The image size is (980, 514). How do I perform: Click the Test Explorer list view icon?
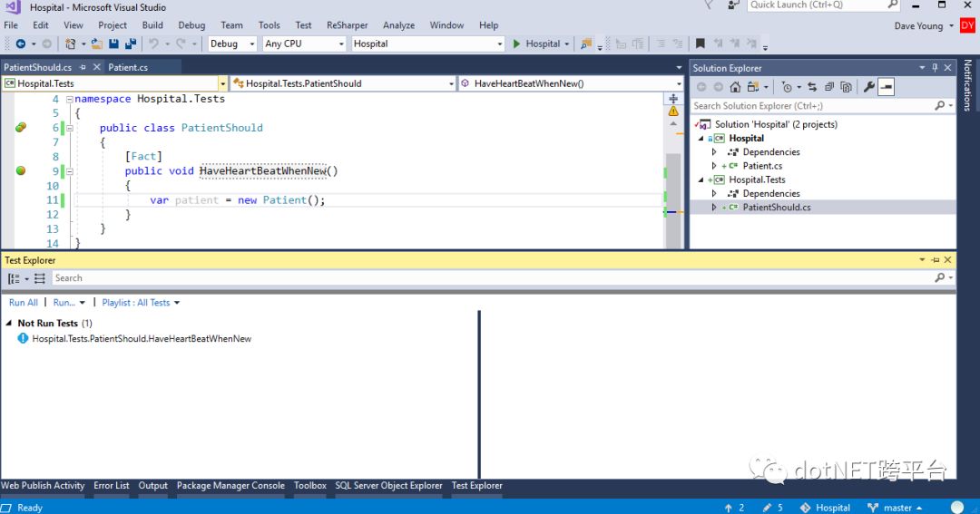pyautogui.click(x=39, y=278)
